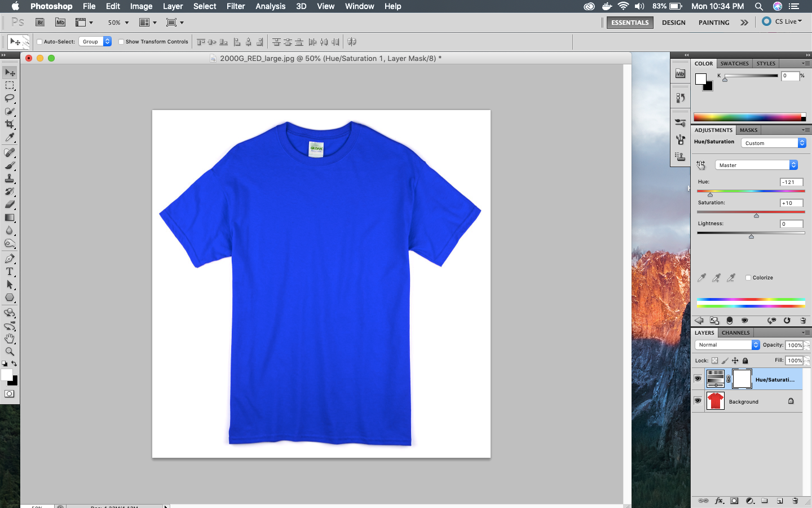Select the Lasso tool
The image size is (812, 508).
pos(10,99)
